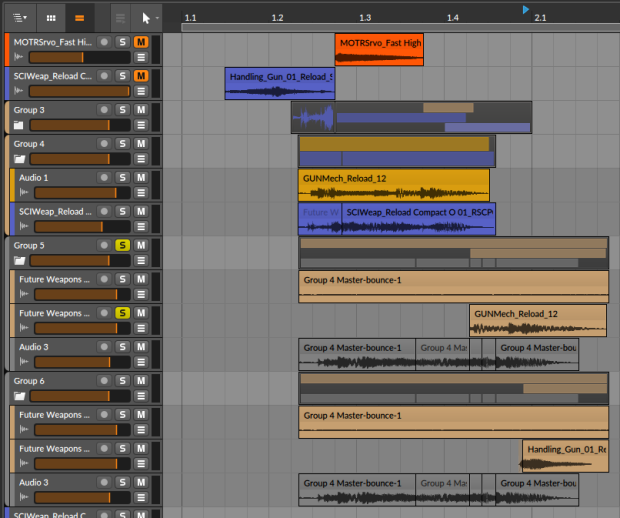The width and height of the screenshot is (620, 518).
Task: Select the Handling_Gun_01_Reload blue clip
Action: coord(280,83)
